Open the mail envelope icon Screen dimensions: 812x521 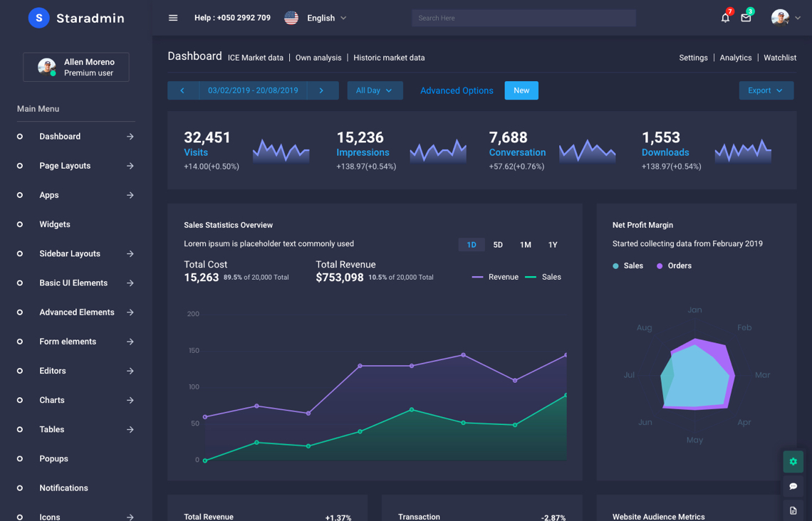point(746,18)
